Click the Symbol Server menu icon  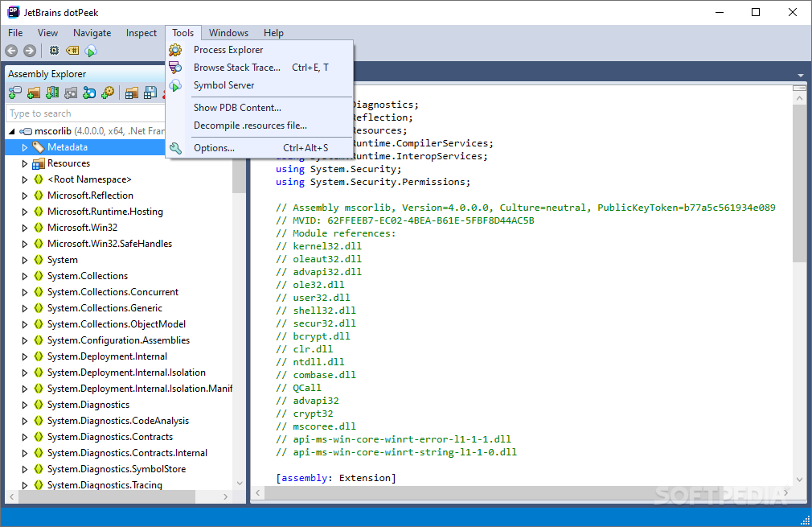pos(175,85)
